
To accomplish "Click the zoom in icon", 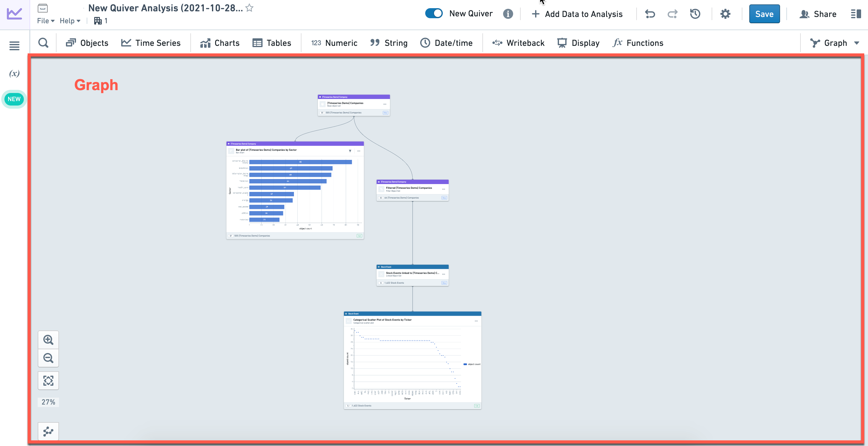I will (48, 340).
